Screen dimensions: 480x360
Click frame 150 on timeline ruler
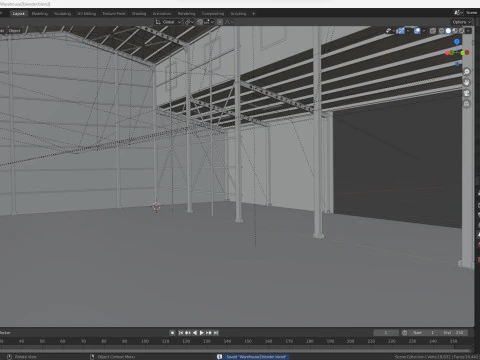248,341
